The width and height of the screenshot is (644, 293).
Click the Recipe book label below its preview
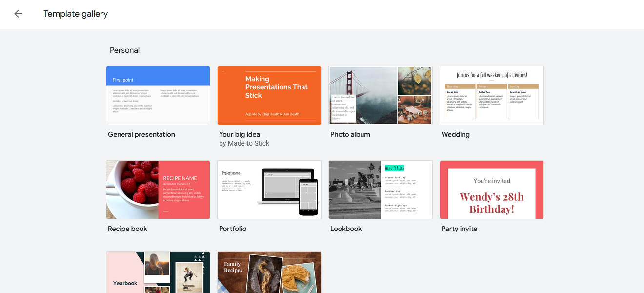click(127, 228)
